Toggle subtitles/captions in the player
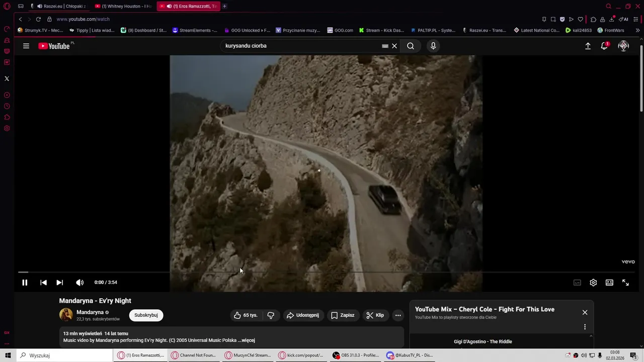 tap(577, 283)
